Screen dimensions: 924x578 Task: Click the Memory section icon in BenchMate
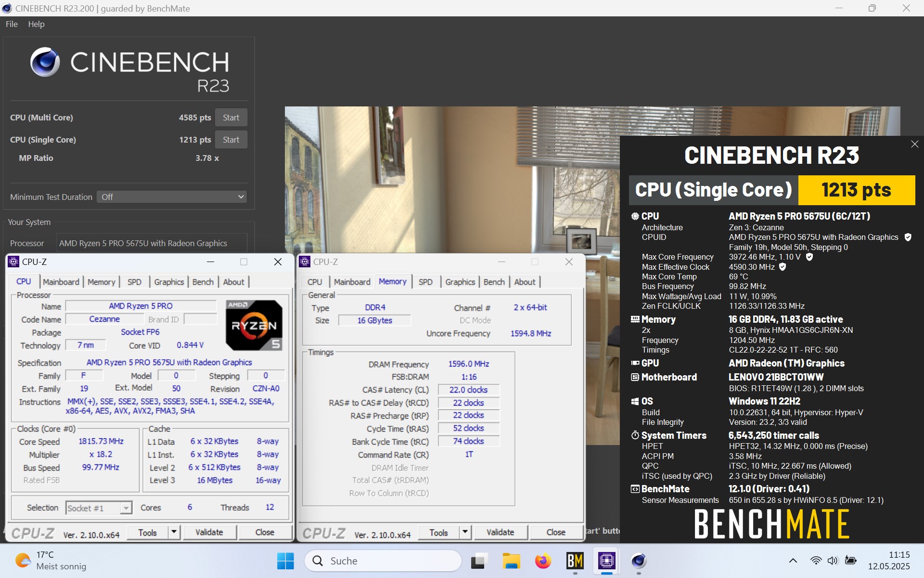635,319
